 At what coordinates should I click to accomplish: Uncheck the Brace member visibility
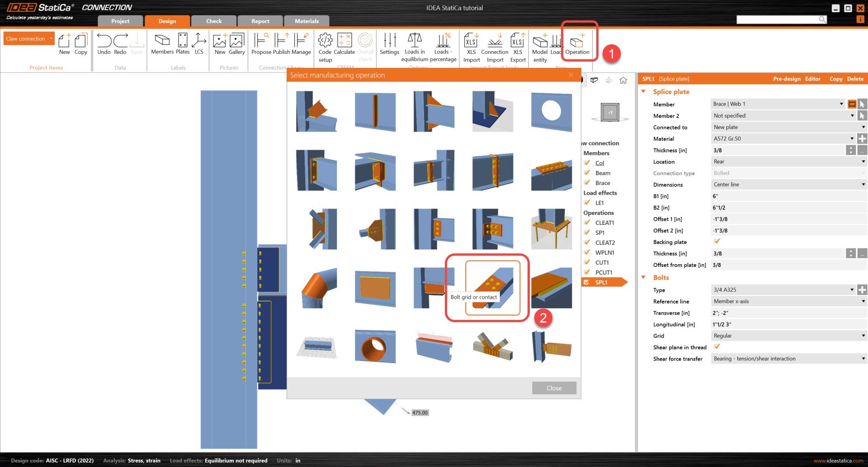point(586,183)
